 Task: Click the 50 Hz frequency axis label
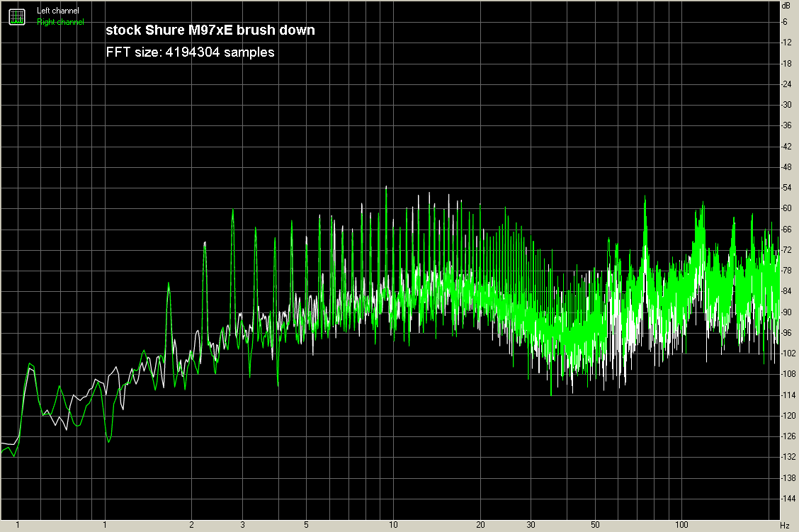point(595,525)
